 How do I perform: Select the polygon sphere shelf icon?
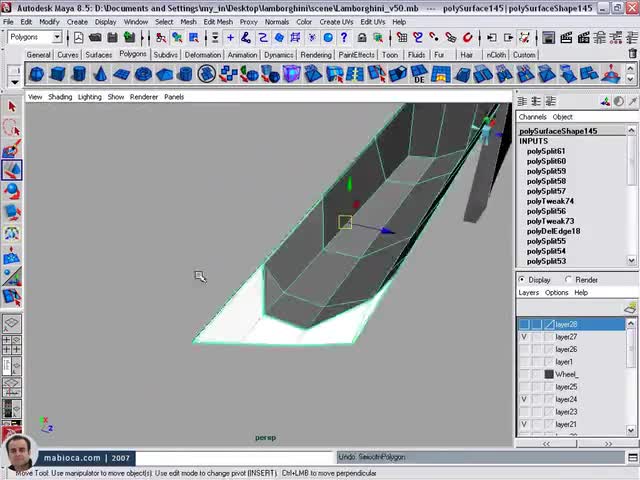click(37, 74)
